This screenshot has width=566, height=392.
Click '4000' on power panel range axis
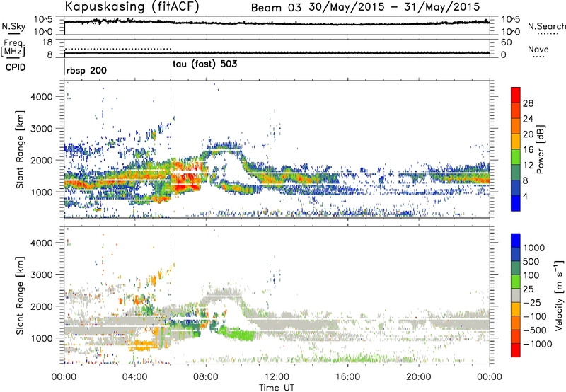click(42, 97)
